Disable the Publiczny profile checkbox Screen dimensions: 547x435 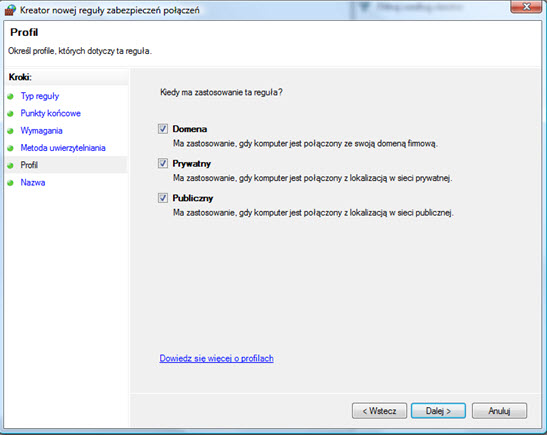point(163,198)
